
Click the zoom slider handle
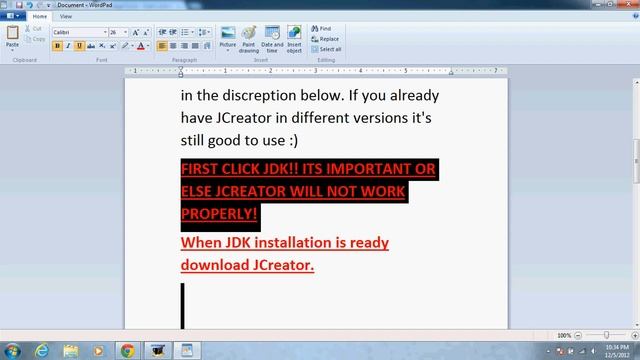tap(607, 335)
